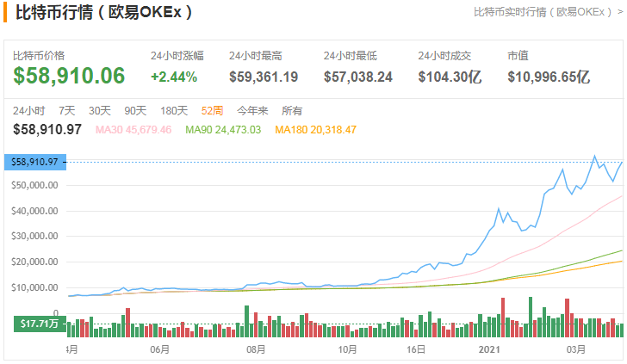Select the 30天 time range

(x=100, y=110)
